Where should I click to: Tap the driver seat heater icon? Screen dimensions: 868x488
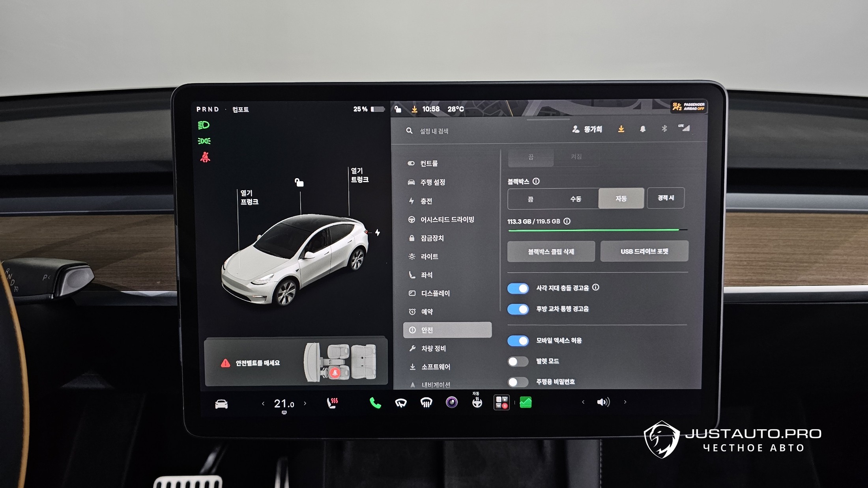point(332,403)
